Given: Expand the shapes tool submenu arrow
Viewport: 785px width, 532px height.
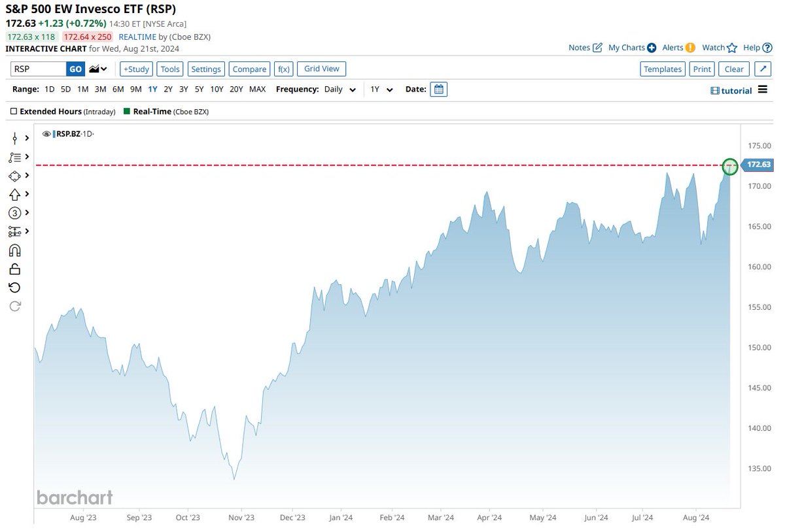Looking at the screenshot, I should pyautogui.click(x=27, y=176).
